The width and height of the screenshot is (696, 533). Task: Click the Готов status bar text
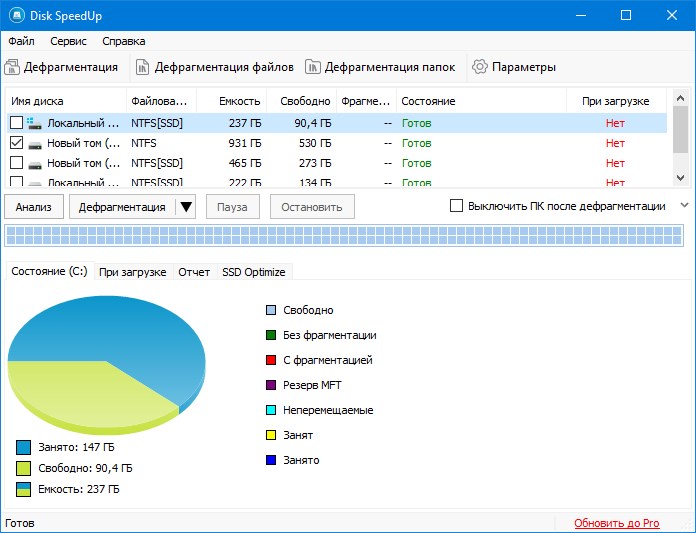point(20,523)
